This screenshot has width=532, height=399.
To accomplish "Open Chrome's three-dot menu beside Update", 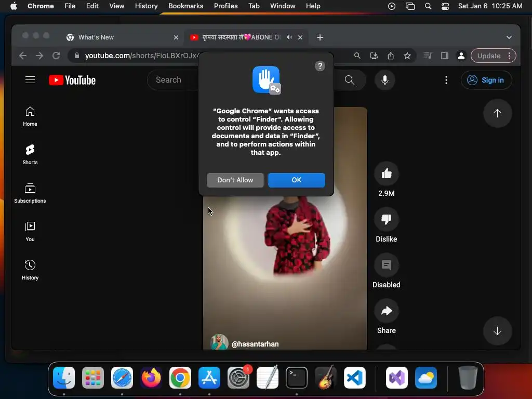I will [x=509, y=56].
